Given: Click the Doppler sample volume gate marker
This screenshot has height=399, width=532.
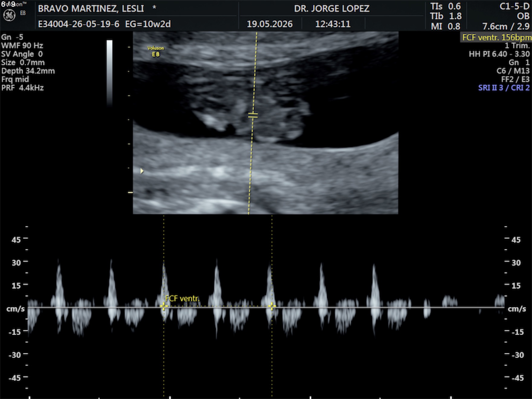Looking at the screenshot, I should click(x=253, y=115).
